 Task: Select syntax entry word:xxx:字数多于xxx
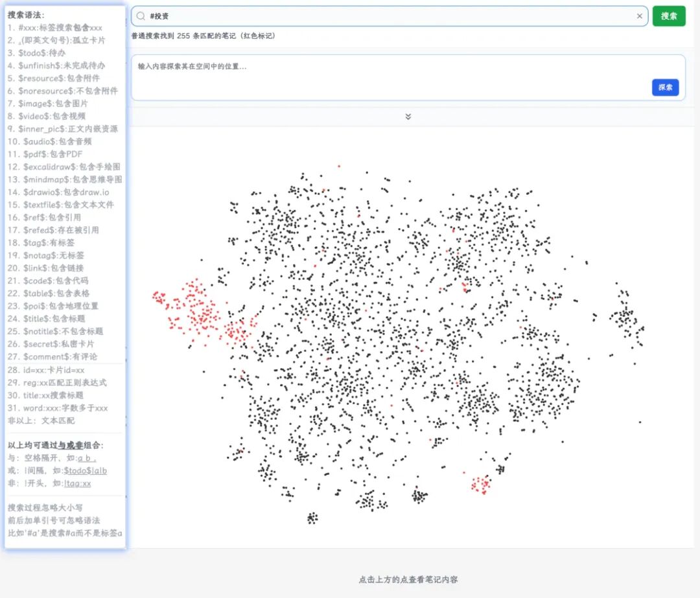[x=58, y=408]
